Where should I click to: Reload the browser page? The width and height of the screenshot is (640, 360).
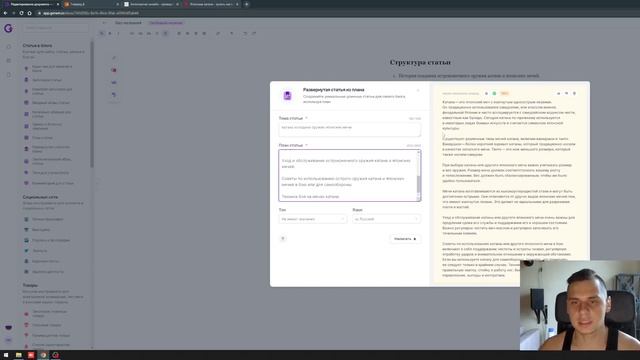click(21, 13)
